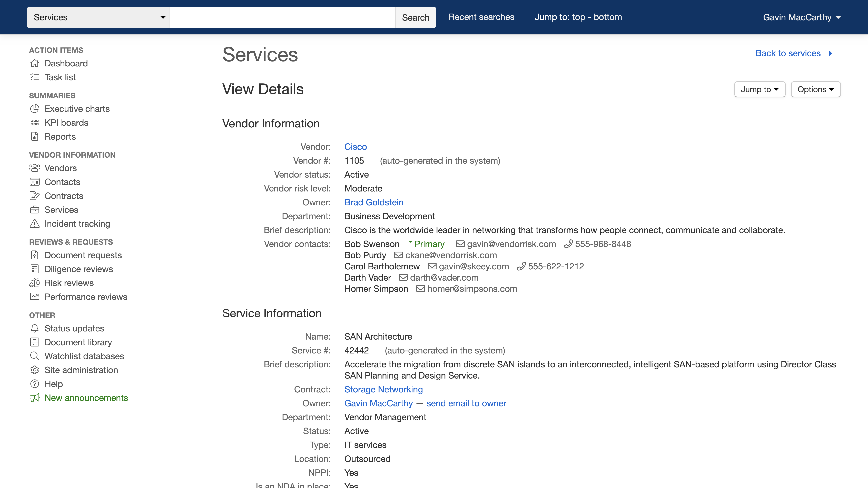Click the Search button
This screenshot has width=868, height=488.
(x=416, y=17)
